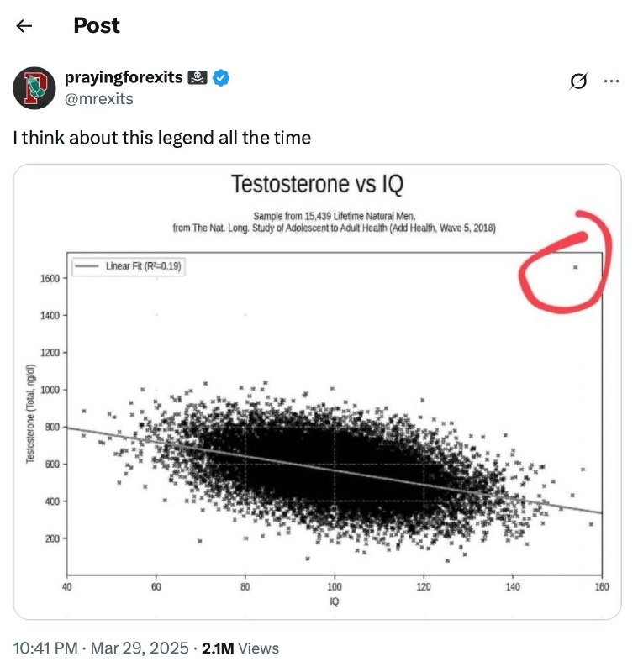Viewport: 638px width, 672px height.
Task: Open the 10:41 PM Mar 29 timestamp
Action: [101, 648]
